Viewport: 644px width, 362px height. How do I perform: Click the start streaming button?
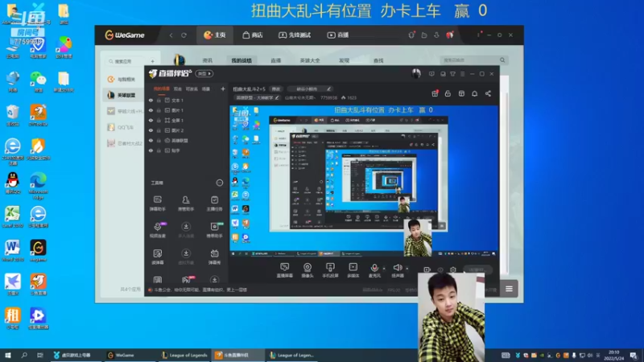[477, 269]
